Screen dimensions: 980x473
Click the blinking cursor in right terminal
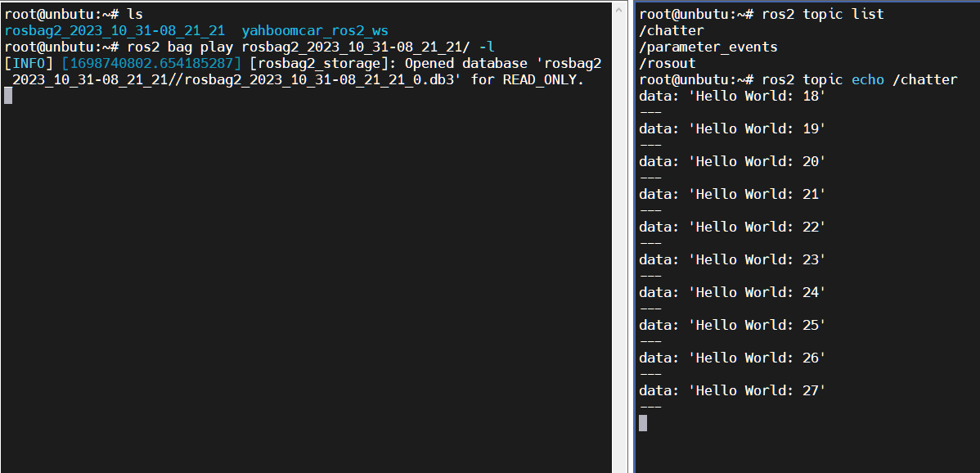click(642, 423)
